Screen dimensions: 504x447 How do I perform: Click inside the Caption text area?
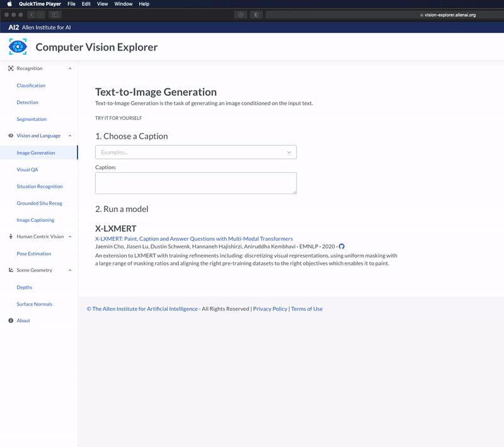pyautogui.click(x=196, y=183)
